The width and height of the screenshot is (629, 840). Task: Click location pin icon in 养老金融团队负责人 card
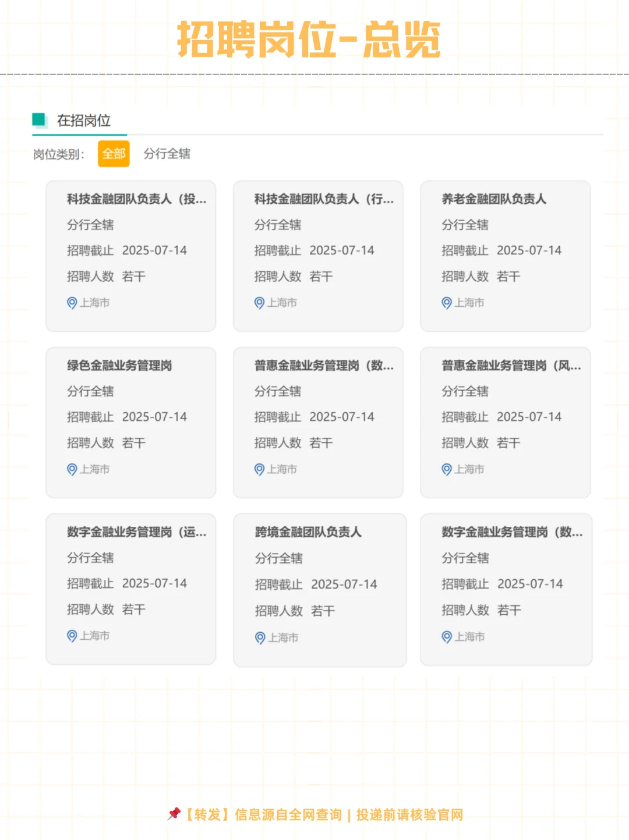(x=447, y=303)
